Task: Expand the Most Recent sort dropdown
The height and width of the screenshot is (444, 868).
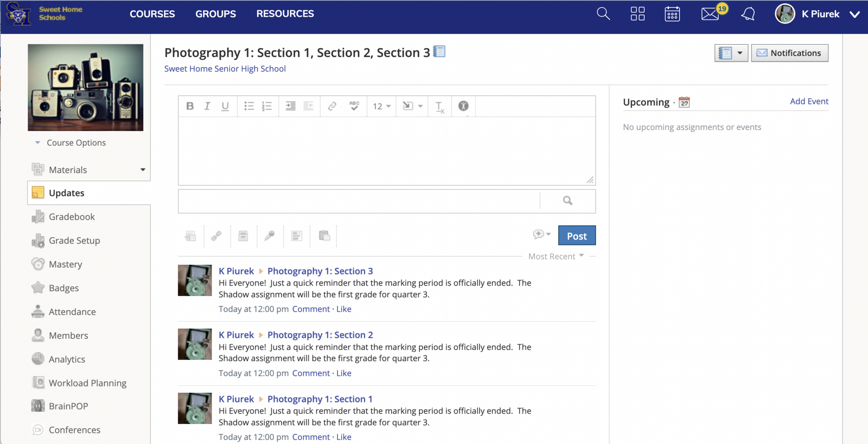Action: tap(556, 256)
